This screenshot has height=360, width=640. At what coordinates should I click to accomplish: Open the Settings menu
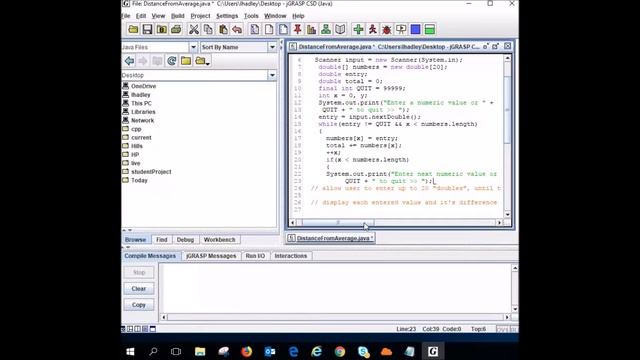click(227, 16)
